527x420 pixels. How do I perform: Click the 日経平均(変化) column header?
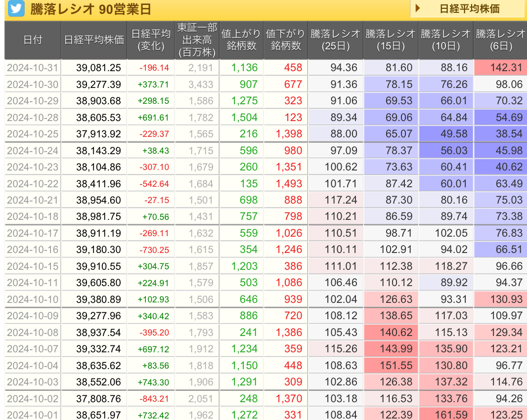pyautogui.click(x=151, y=40)
